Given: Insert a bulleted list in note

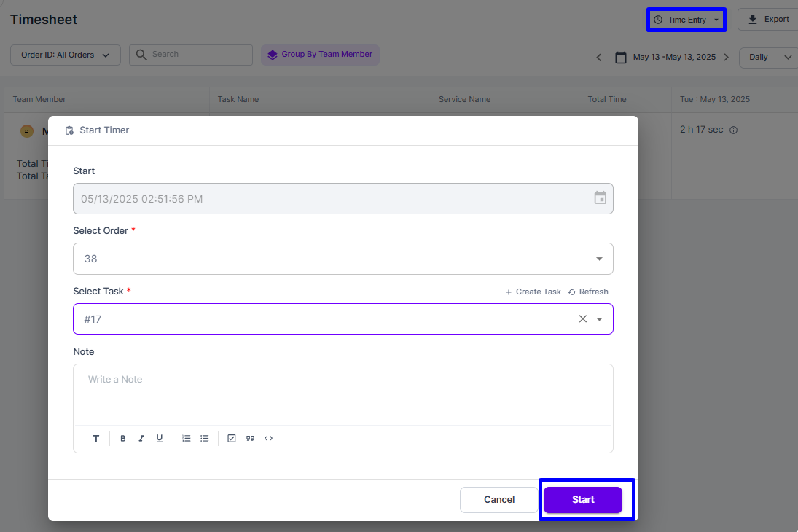Looking at the screenshot, I should coord(205,439).
